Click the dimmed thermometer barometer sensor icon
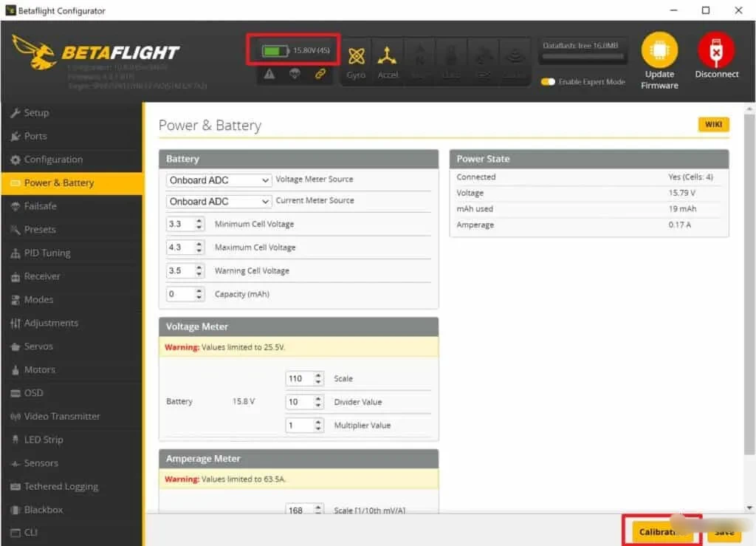 click(x=451, y=57)
